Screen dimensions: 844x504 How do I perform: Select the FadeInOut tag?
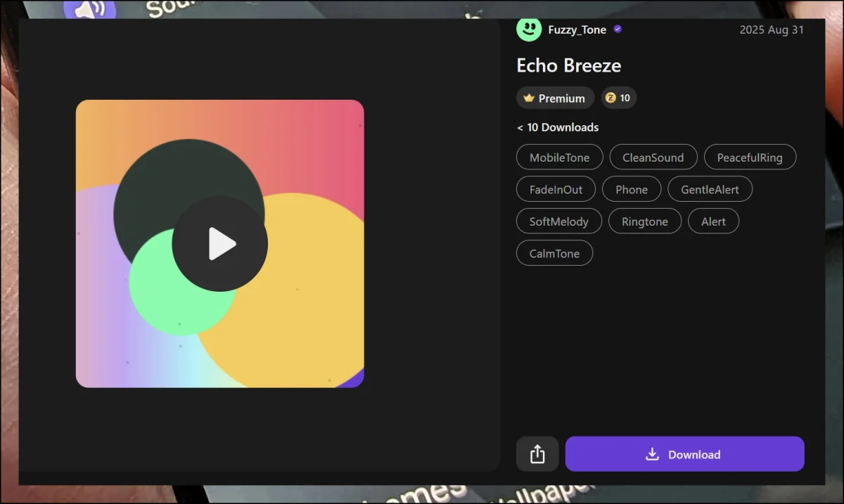(556, 189)
